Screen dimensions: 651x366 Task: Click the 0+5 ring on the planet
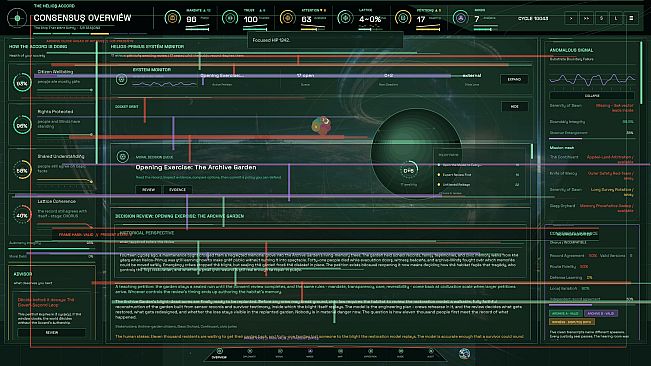click(409, 170)
